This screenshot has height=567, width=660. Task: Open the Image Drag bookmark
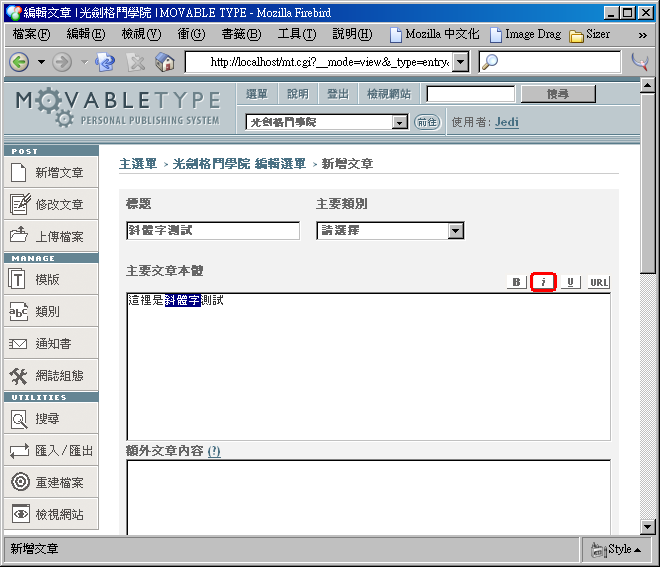click(x=526, y=34)
